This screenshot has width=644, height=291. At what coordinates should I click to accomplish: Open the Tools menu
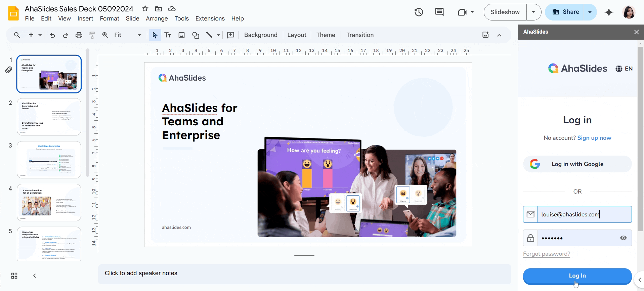182,18
